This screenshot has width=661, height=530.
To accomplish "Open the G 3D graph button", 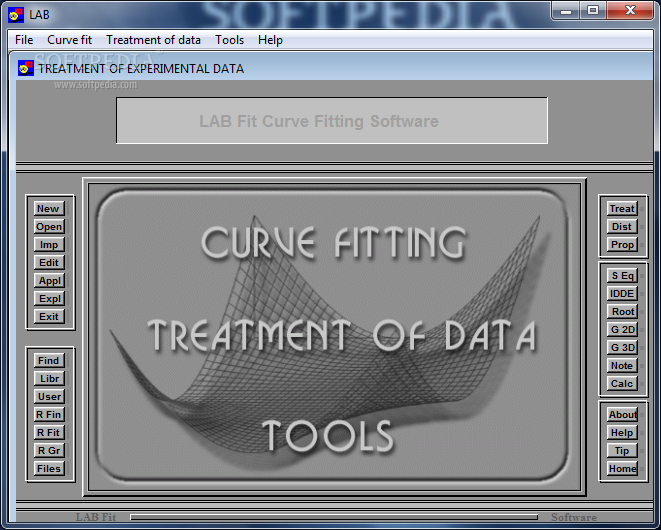I will [x=622, y=347].
